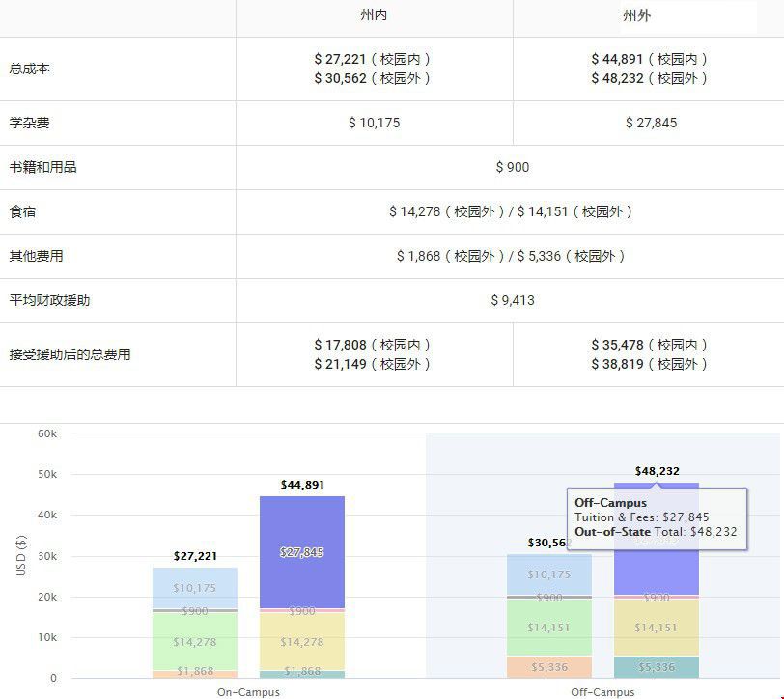
Task: Click the $27,221 total label above bar
Action: pos(195,556)
